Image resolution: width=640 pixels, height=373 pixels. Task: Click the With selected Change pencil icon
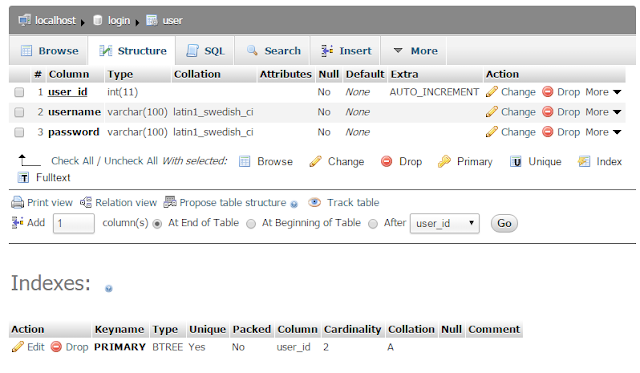[315, 162]
